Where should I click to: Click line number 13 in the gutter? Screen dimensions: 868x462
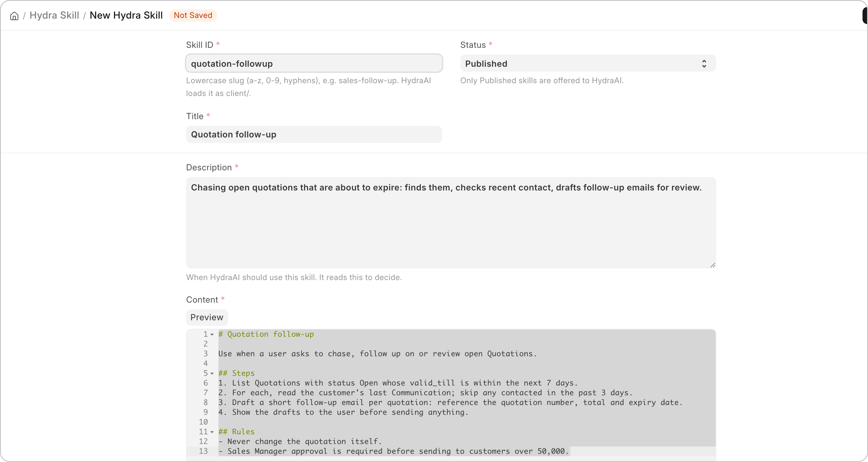click(203, 452)
